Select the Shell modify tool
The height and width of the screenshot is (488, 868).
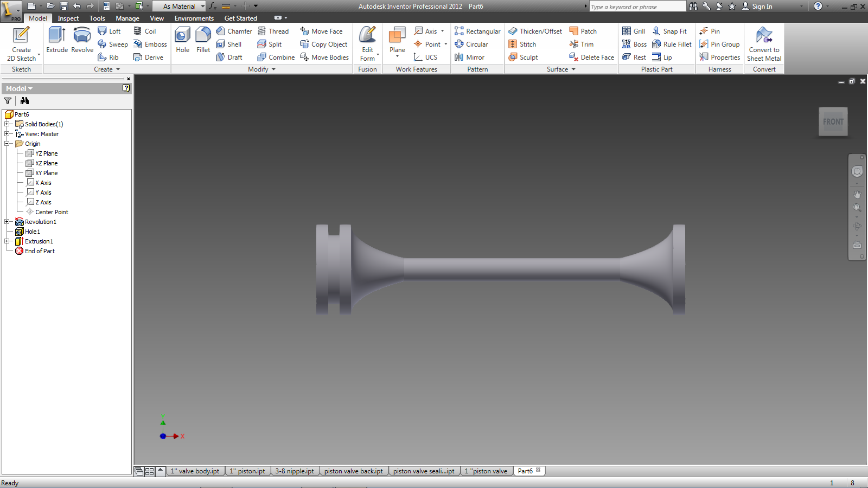point(229,44)
